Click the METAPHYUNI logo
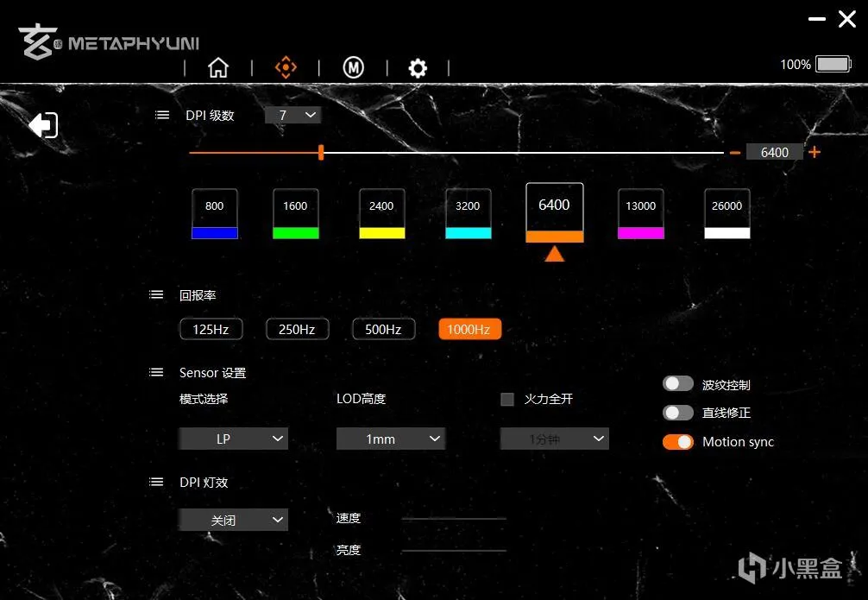The image size is (868, 600). 109,41
